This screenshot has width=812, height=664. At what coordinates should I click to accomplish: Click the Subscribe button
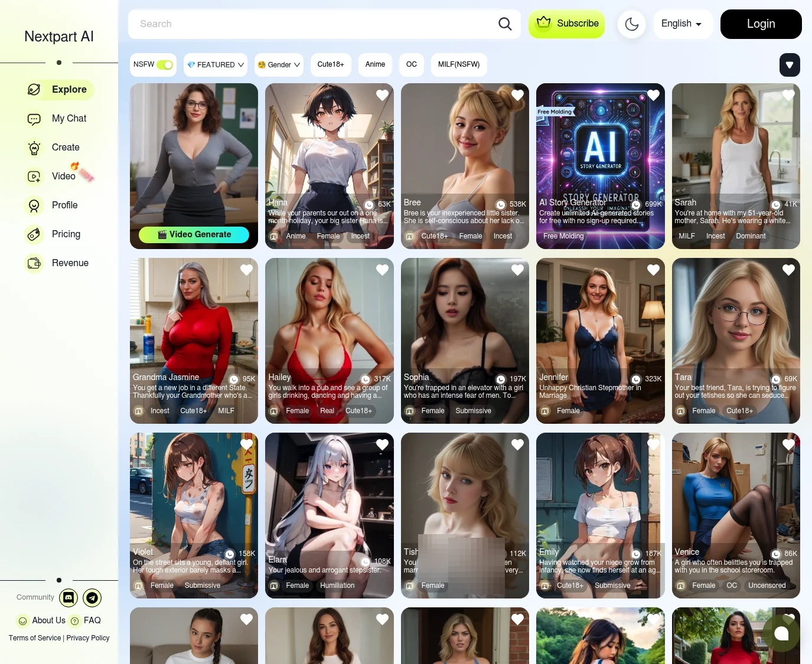[566, 24]
